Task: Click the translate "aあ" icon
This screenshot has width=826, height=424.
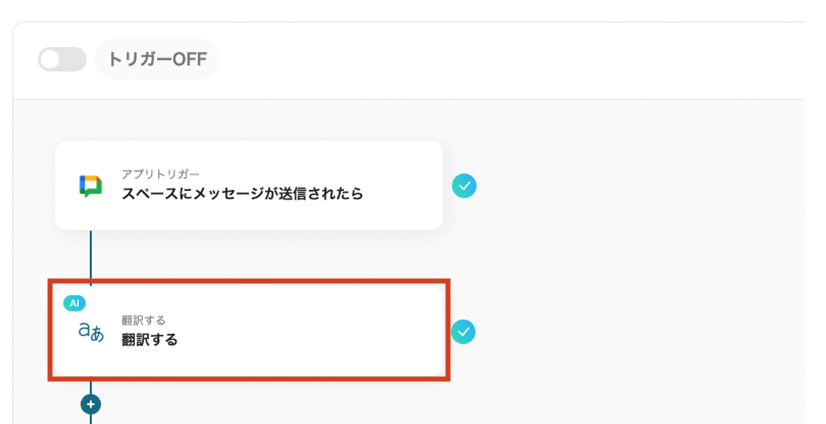Action: (x=90, y=332)
